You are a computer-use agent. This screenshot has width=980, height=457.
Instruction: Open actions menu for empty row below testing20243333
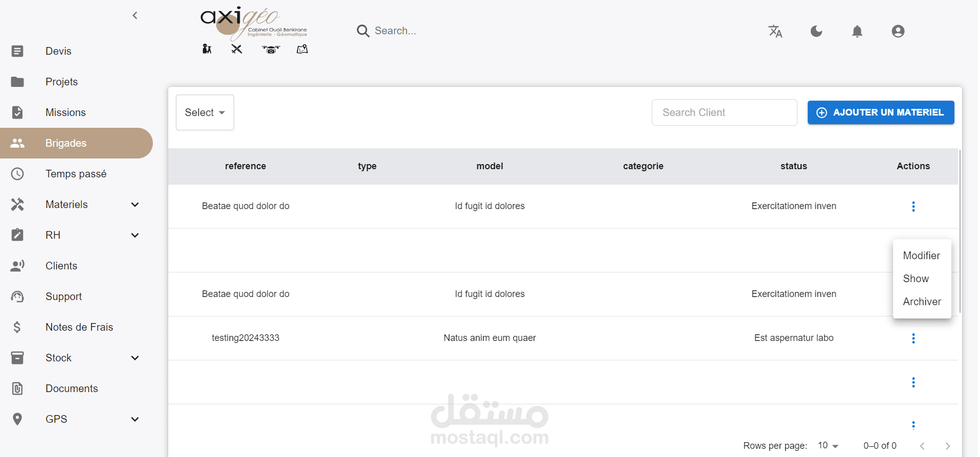click(x=914, y=382)
